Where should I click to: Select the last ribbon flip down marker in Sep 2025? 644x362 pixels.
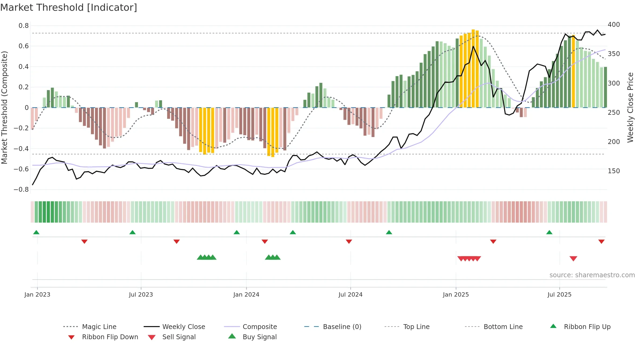tap(601, 242)
